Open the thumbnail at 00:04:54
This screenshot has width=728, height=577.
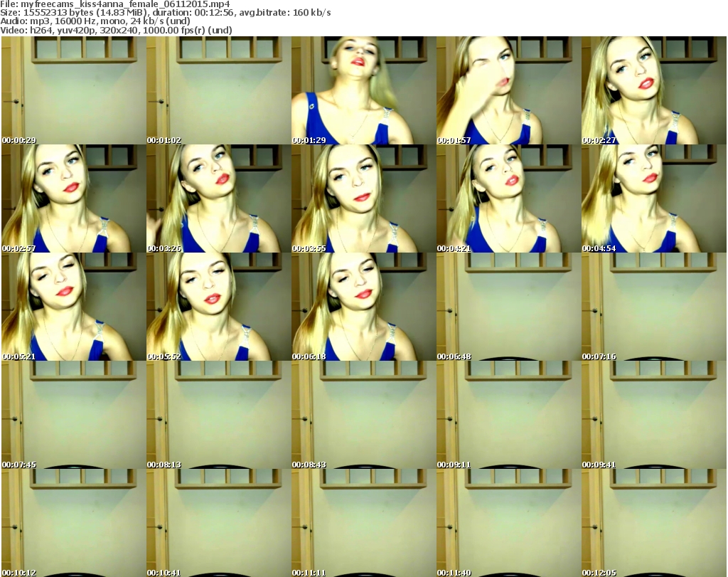[x=653, y=198]
